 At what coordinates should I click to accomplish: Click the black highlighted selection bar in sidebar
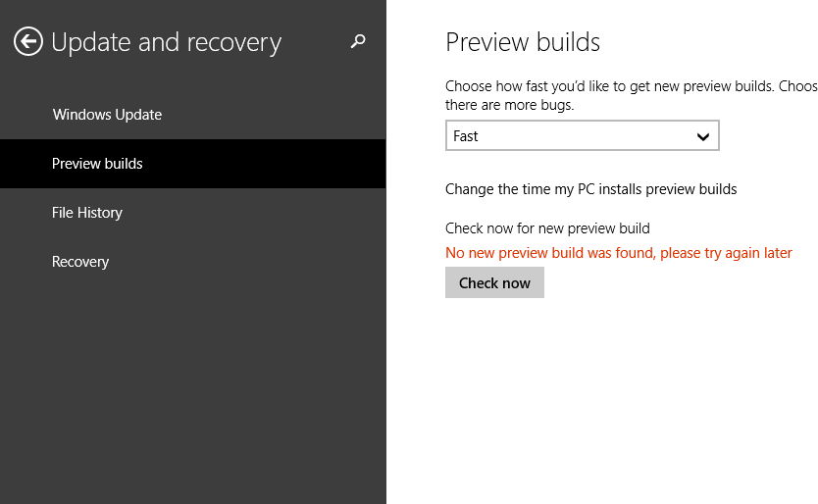pos(193,164)
